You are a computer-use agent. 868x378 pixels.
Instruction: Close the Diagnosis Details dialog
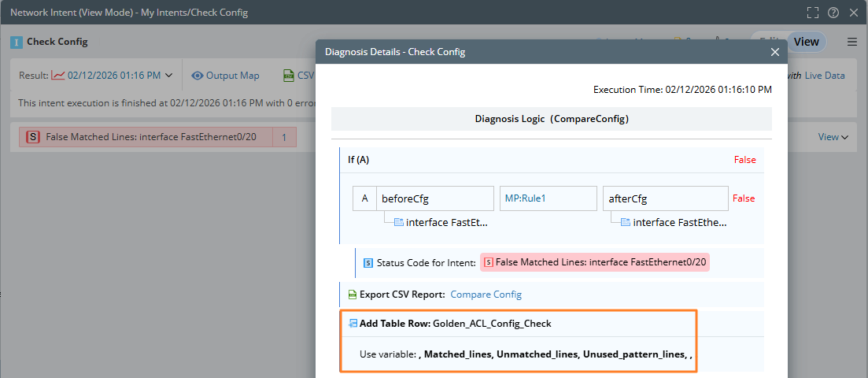pyautogui.click(x=774, y=52)
